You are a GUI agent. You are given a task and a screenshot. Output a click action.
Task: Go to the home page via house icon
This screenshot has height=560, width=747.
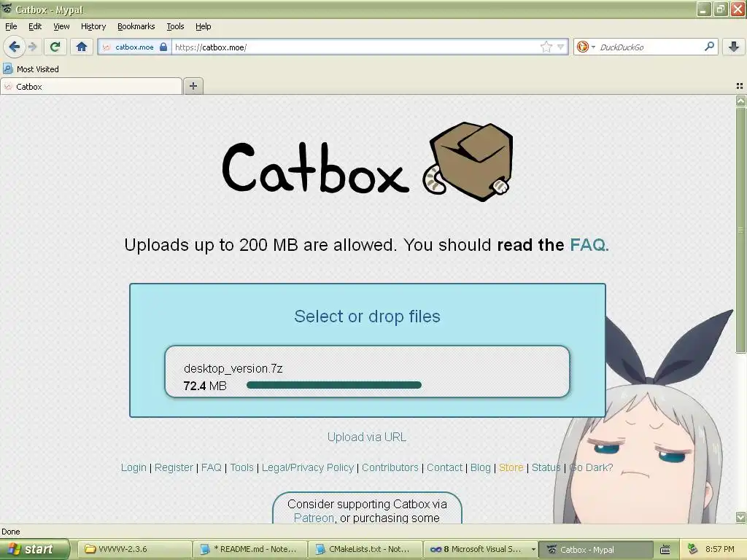point(82,47)
